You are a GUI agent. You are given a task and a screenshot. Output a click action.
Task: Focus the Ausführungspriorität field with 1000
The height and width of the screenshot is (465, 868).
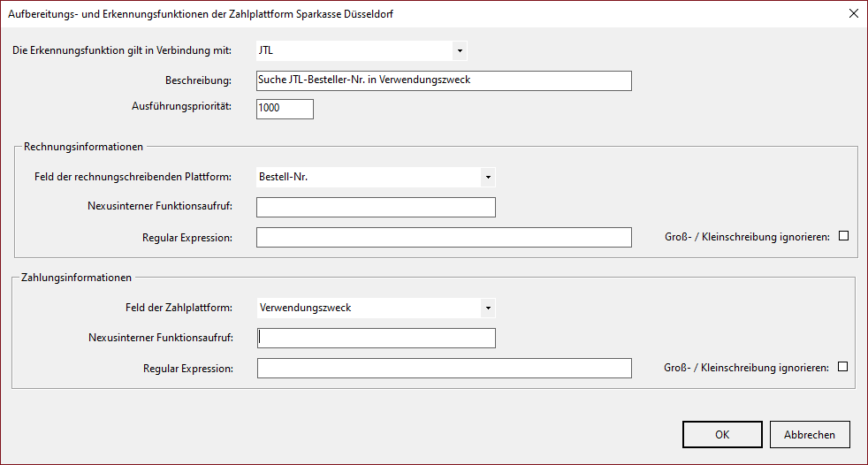[286, 109]
